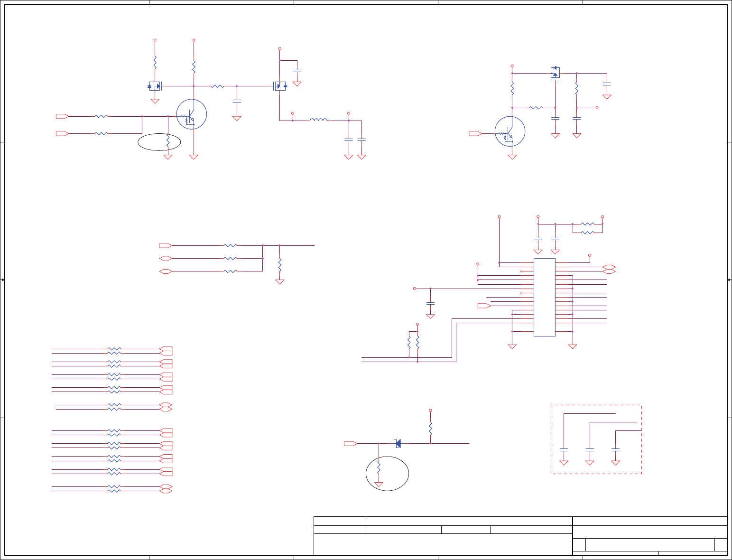The height and width of the screenshot is (560, 732).
Task: Select the capacitor beside the inductor-side MOSFET supply
Action: [297, 71]
